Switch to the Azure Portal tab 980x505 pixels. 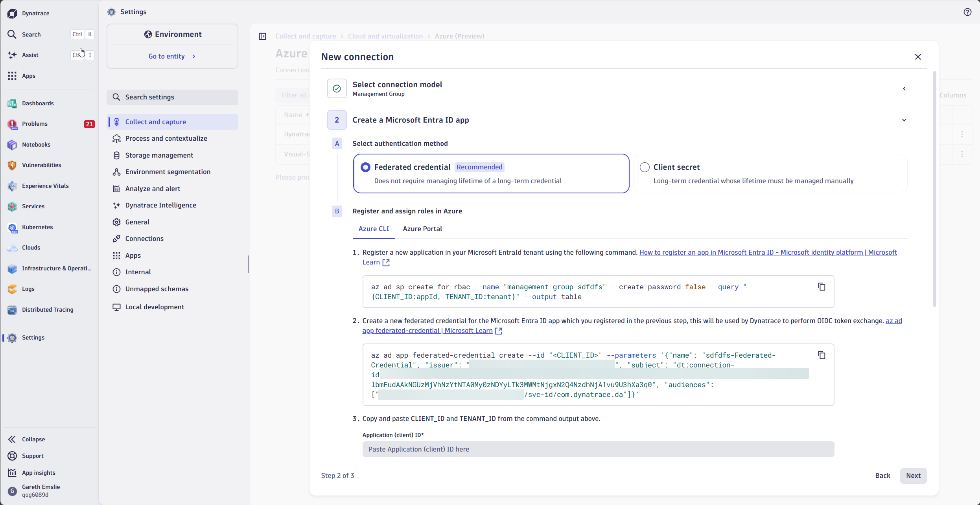[x=422, y=229]
